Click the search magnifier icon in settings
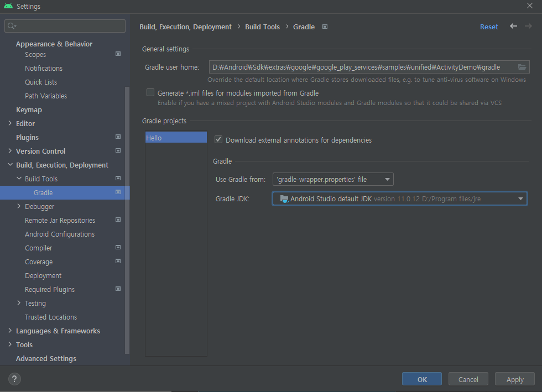The image size is (542, 392). tap(12, 26)
